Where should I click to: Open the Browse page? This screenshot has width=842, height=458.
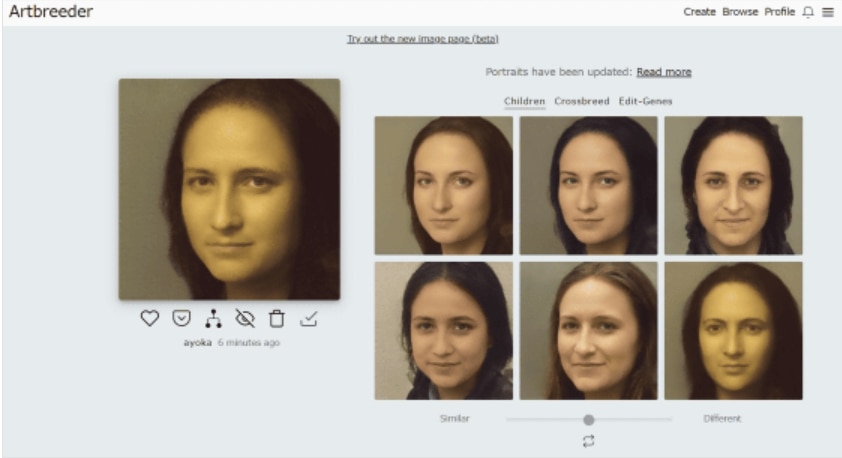pyautogui.click(x=740, y=12)
